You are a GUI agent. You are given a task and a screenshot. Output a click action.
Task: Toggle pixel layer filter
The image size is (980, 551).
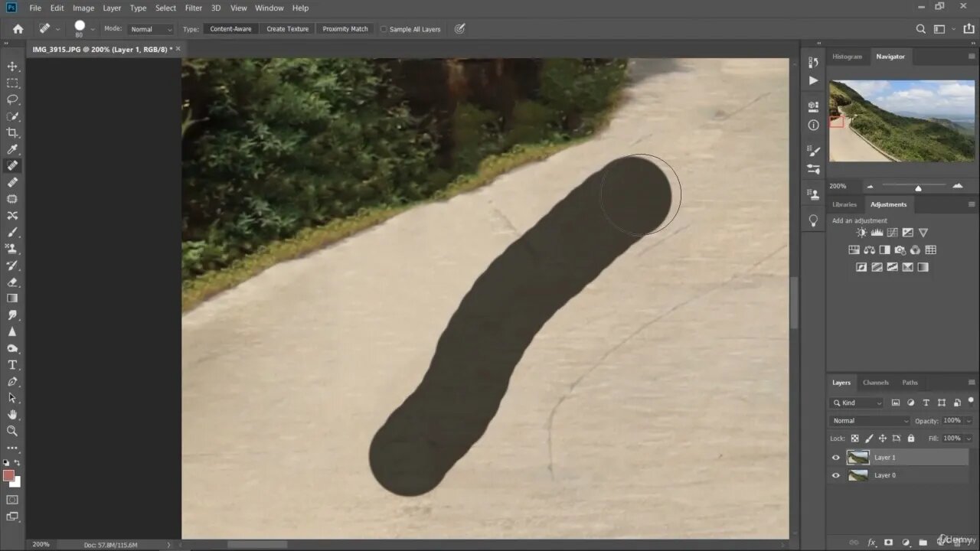pyautogui.click(x=896, y=403)
